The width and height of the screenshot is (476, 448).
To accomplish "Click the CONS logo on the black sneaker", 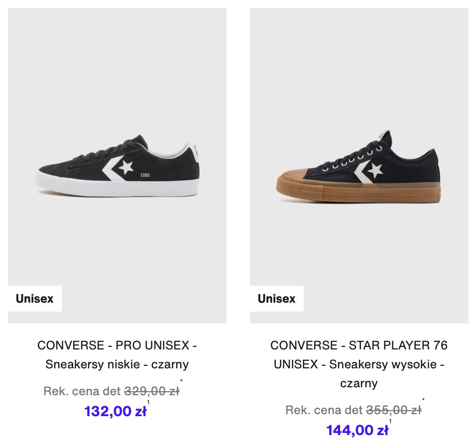I will [x=145, y=175].
